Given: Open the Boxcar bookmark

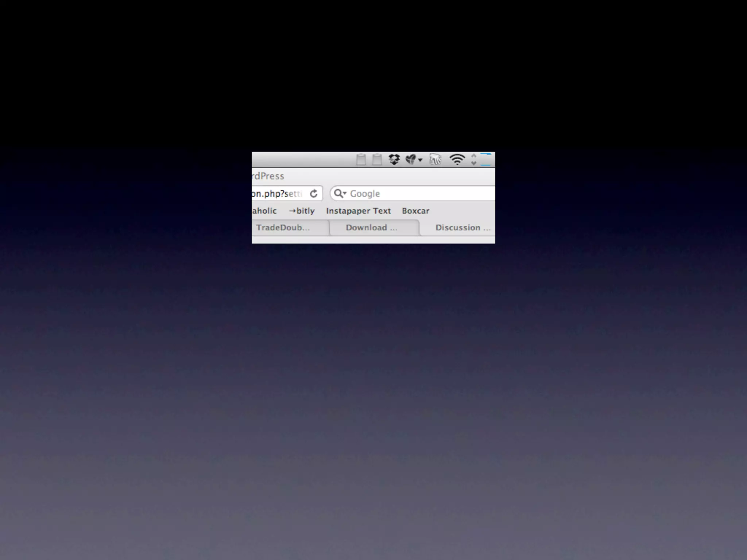Looking at the screenshot, I should click(x=415, y=211).
